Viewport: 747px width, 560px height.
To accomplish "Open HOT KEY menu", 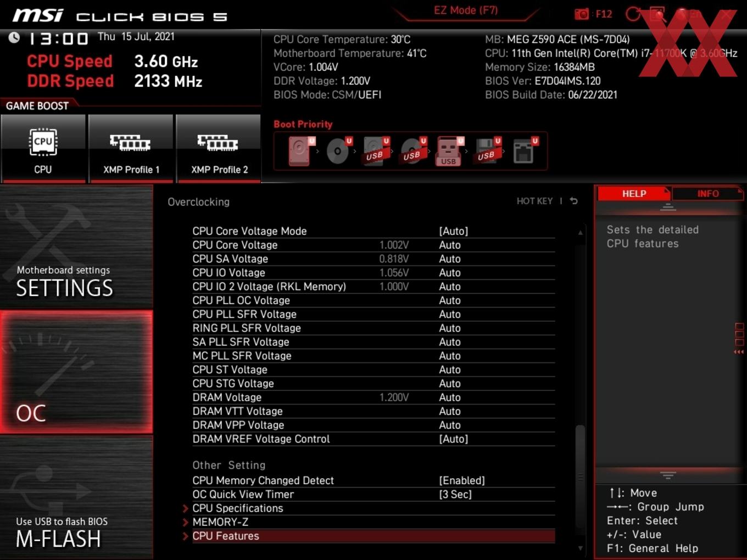I will pyautogui.click(x=534, y=201).
